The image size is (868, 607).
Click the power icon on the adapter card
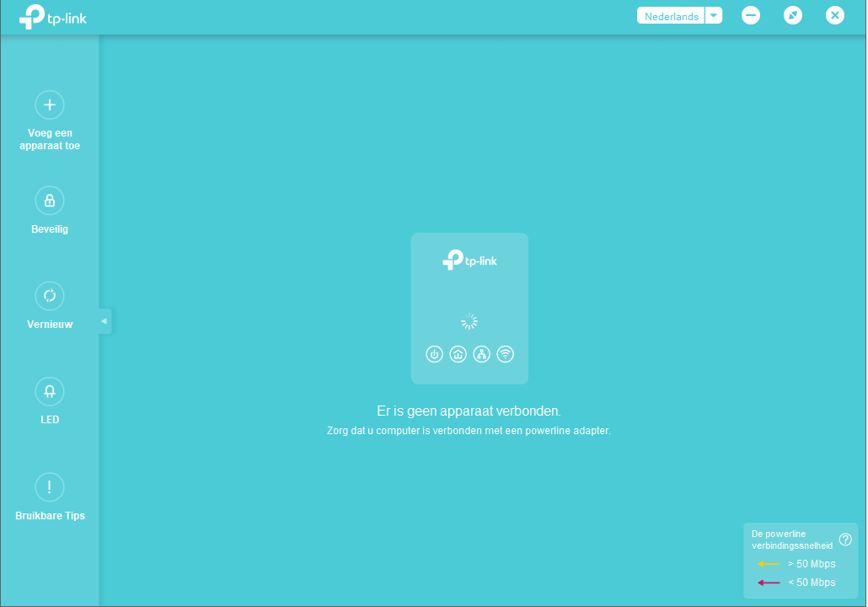[x=434, y=354]
